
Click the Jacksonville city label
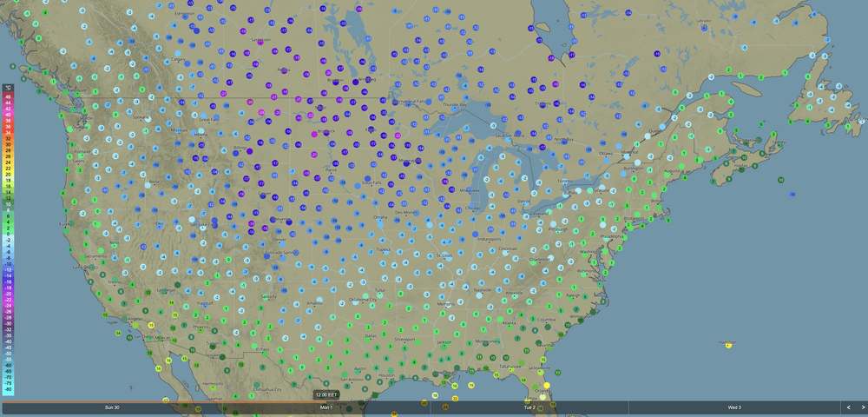pyautogui.click(x=539, y=367)
